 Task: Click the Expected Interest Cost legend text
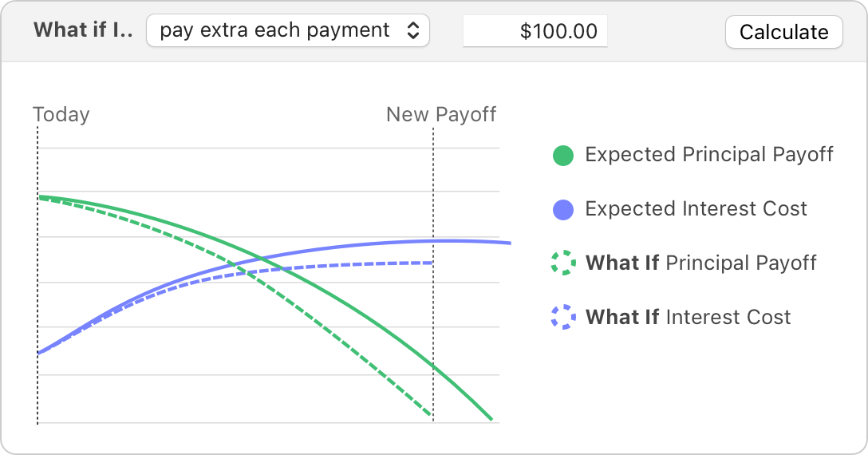click(696, 209)
